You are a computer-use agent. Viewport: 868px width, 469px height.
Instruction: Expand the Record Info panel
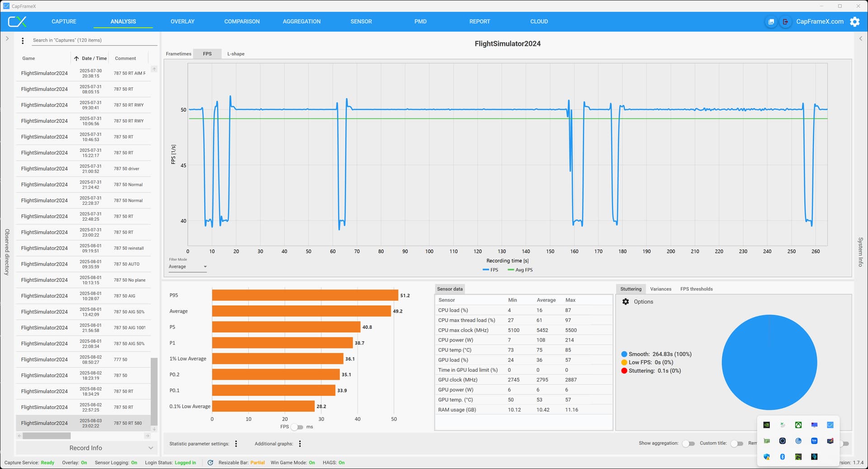pyautogui.click(x=86, y=448)
